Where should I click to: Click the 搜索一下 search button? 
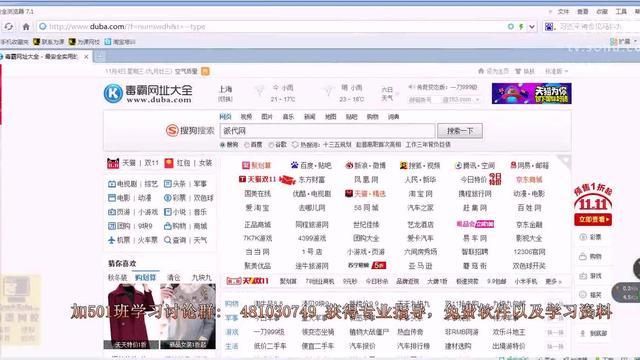point(460,131)
